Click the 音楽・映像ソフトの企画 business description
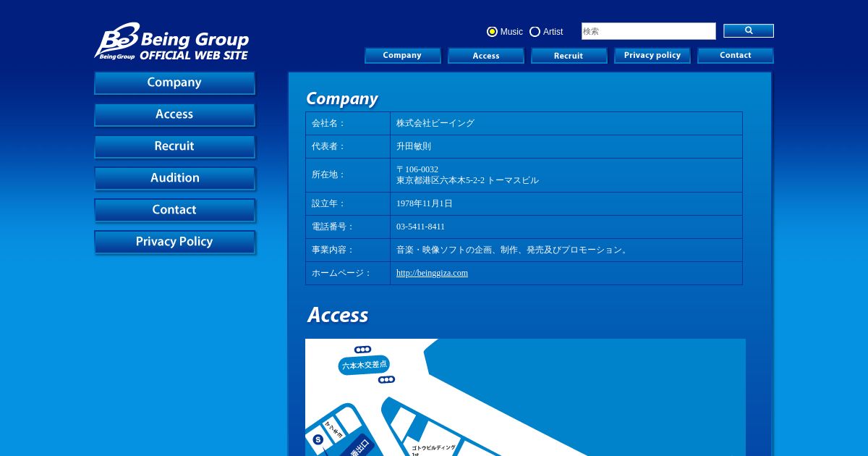Viewport: 868px width, 456px height. click(x=513, y=250)
